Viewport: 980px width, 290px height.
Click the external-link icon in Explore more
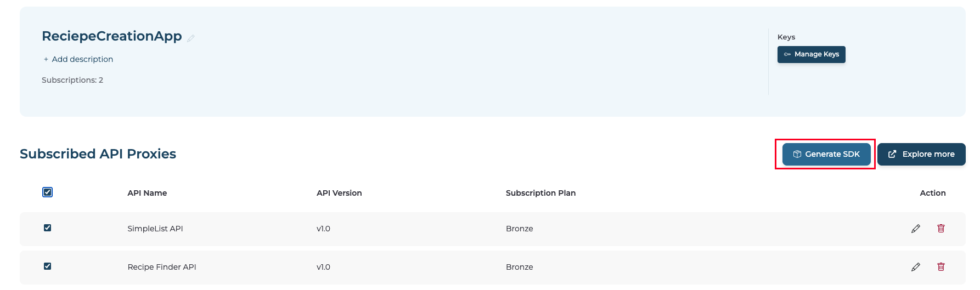(x=892, y=154)
